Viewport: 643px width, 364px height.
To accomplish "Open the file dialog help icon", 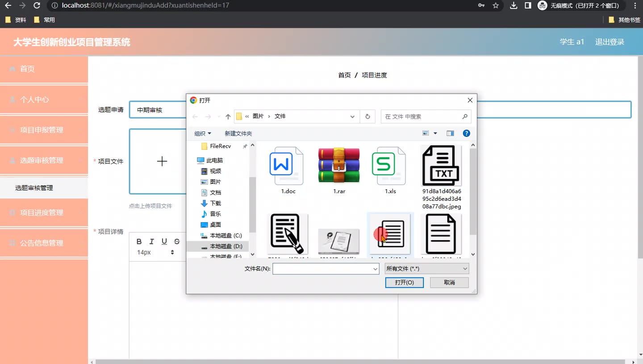I will [x=466, y=133].
